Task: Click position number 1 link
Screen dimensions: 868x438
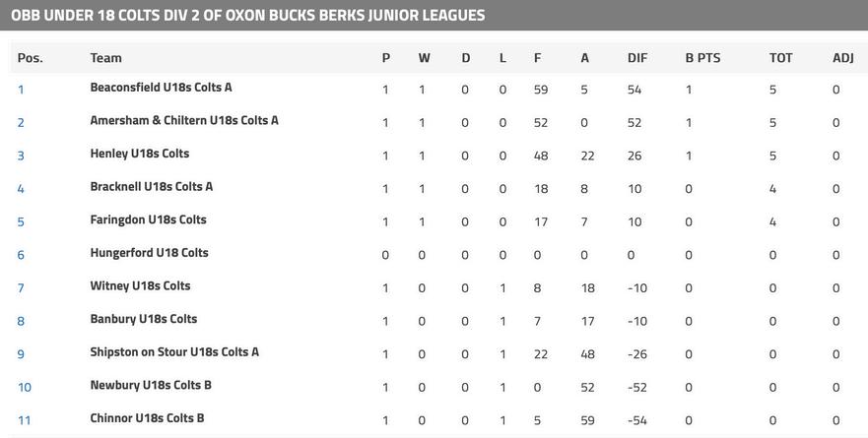Action: coord(21,90)
